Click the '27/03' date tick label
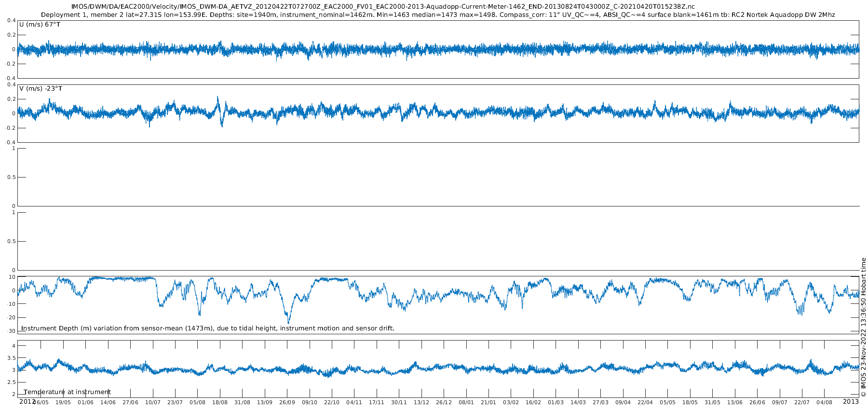Screen dimensions: 868x410 (x=601, y=402)
